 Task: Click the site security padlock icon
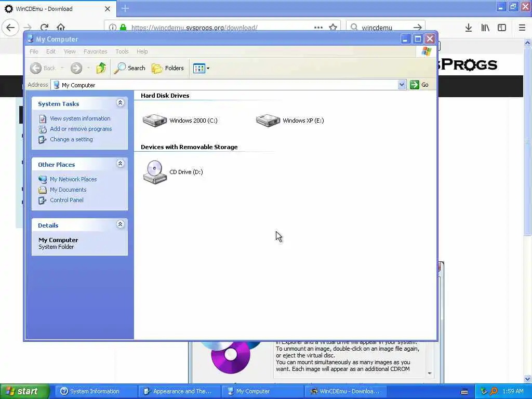(x=123, y=27)
